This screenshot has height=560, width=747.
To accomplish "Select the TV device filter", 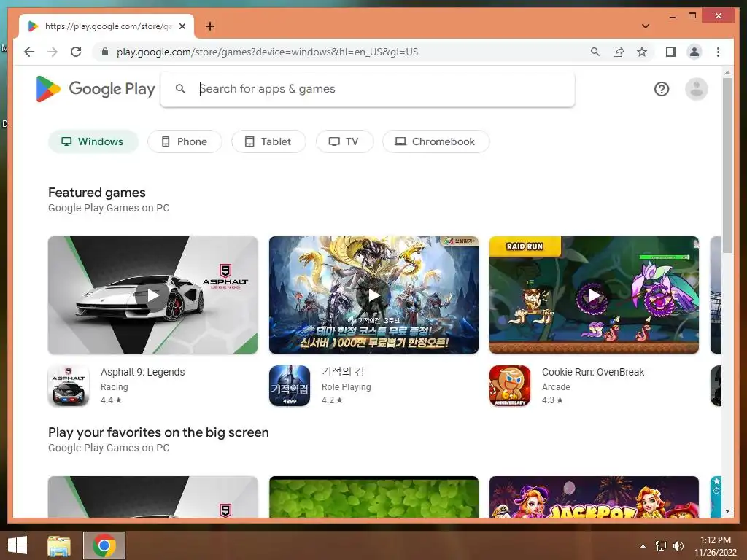I will pos(345,141).
